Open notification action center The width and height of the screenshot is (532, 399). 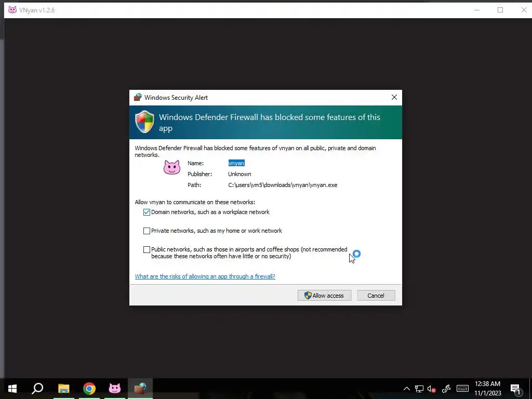pos(516,389)
